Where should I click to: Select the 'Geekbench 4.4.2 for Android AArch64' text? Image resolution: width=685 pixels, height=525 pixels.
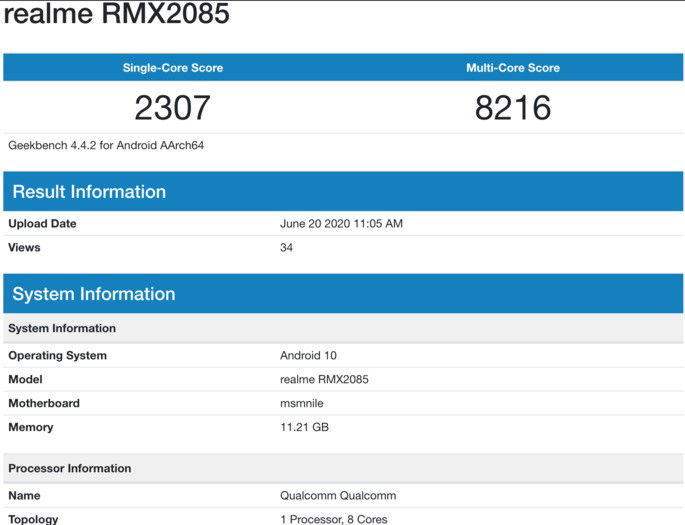click(x=106, y=145)
